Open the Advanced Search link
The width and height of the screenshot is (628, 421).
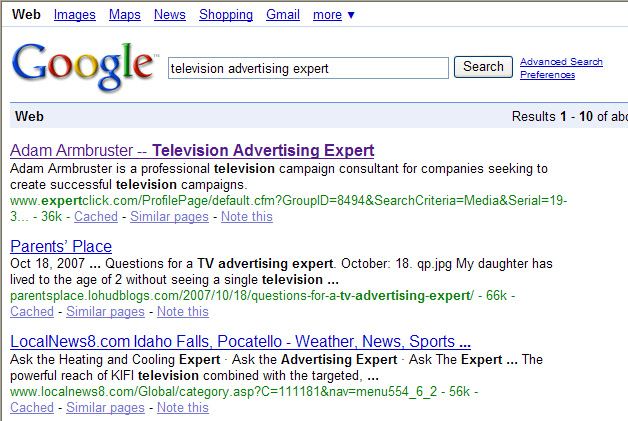[561, 62]
